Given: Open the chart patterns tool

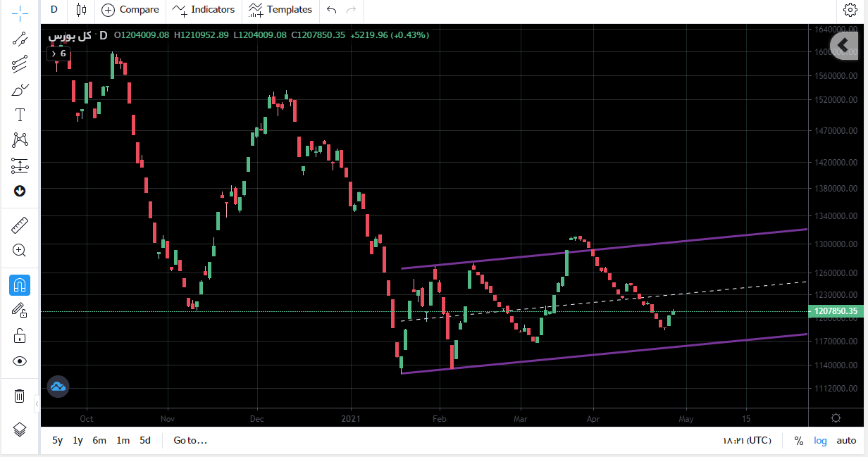Looking at the screenshot, I should (x=20, y=140).
